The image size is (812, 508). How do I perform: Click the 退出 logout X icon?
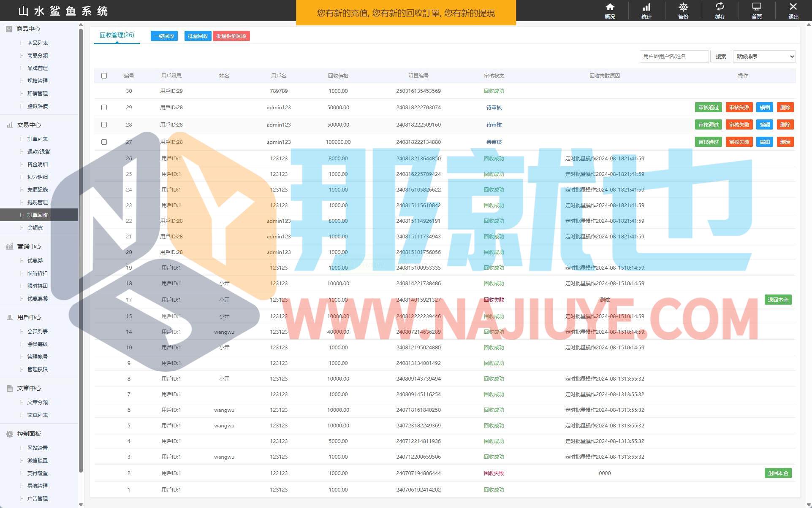tap(793, 7)
